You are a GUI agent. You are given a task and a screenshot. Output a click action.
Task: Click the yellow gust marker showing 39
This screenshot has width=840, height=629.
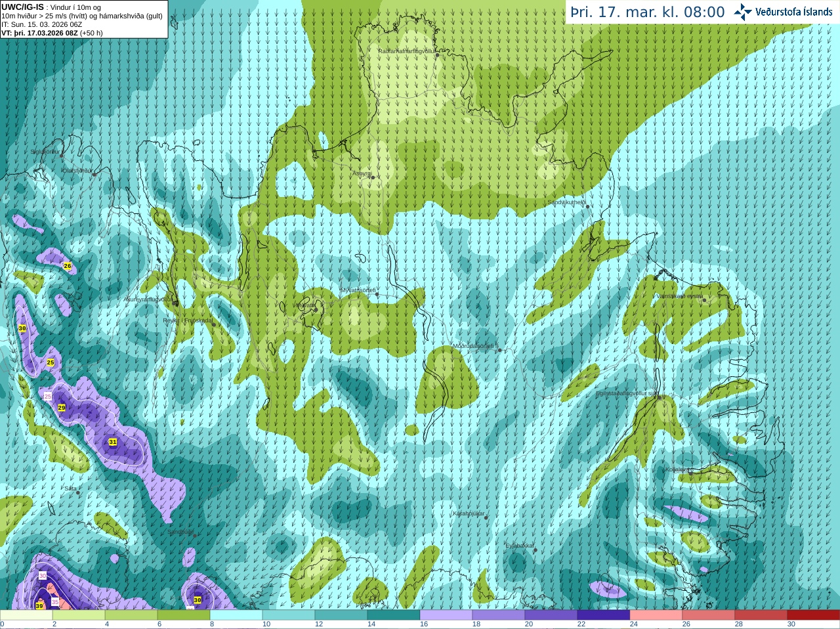pos(39,605)
